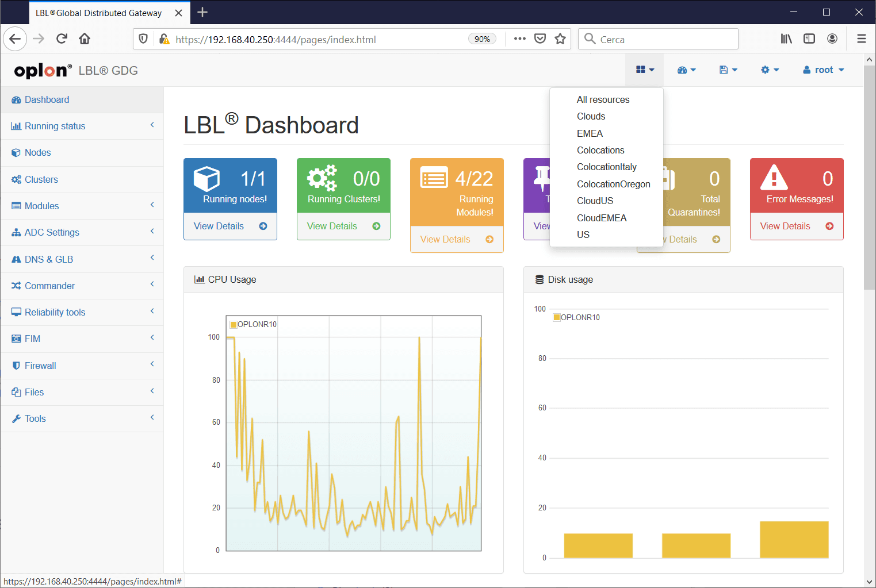Screen dimensions: 876x588
Task: View Details of Running nodes
Action: (x=230, y=226)
